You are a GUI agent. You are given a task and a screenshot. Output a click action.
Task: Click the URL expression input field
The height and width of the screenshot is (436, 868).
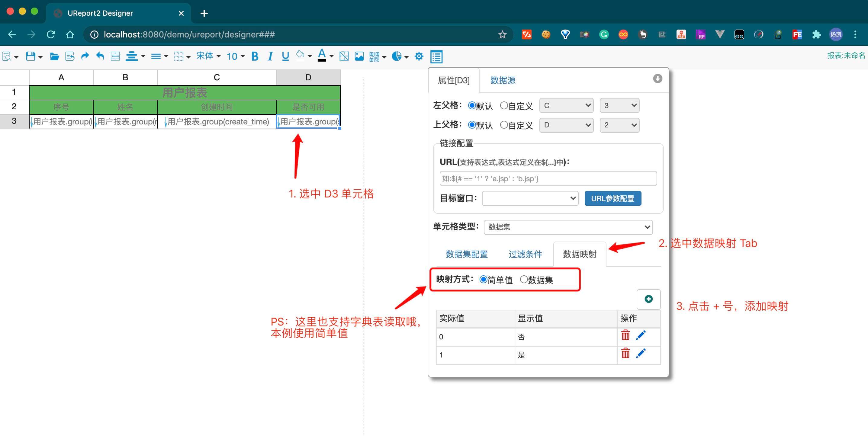pos(548,178)
